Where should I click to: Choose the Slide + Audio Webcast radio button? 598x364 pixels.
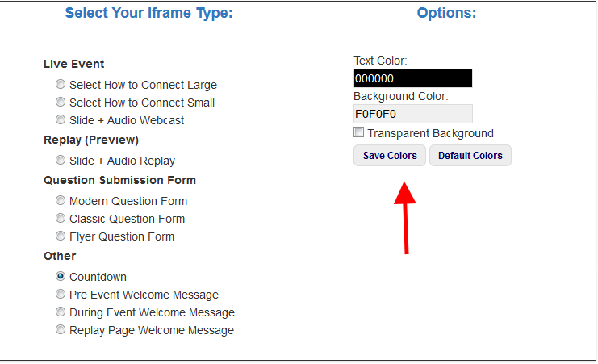coord(61,119)
